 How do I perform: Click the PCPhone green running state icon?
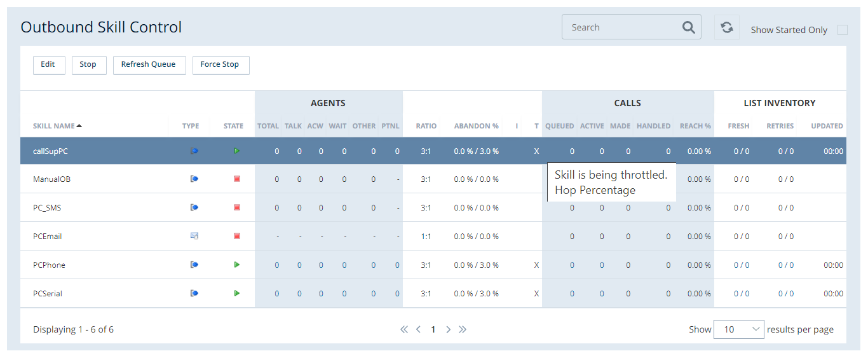click(x=236, y=265)
